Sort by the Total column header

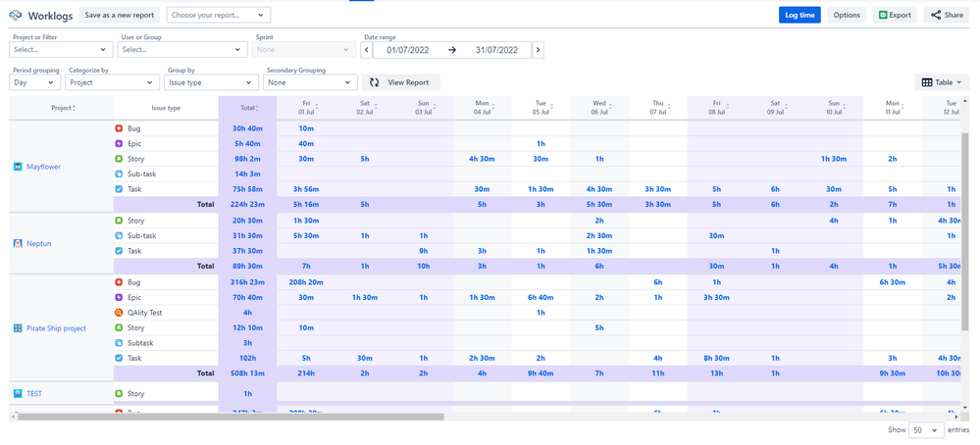(247, 108)
